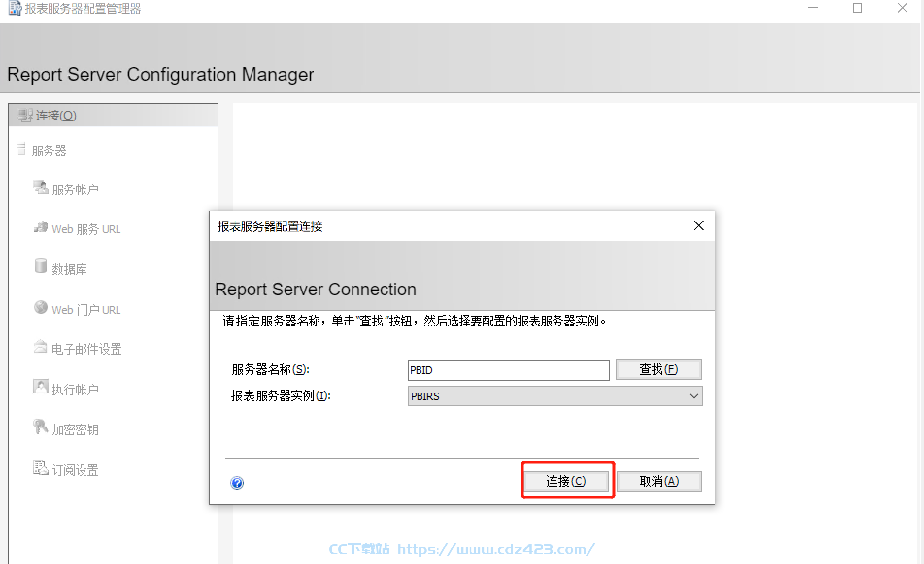924x564 pixels.
Task: Open the Web 门户 URL page
Action: tap(86, 310)
